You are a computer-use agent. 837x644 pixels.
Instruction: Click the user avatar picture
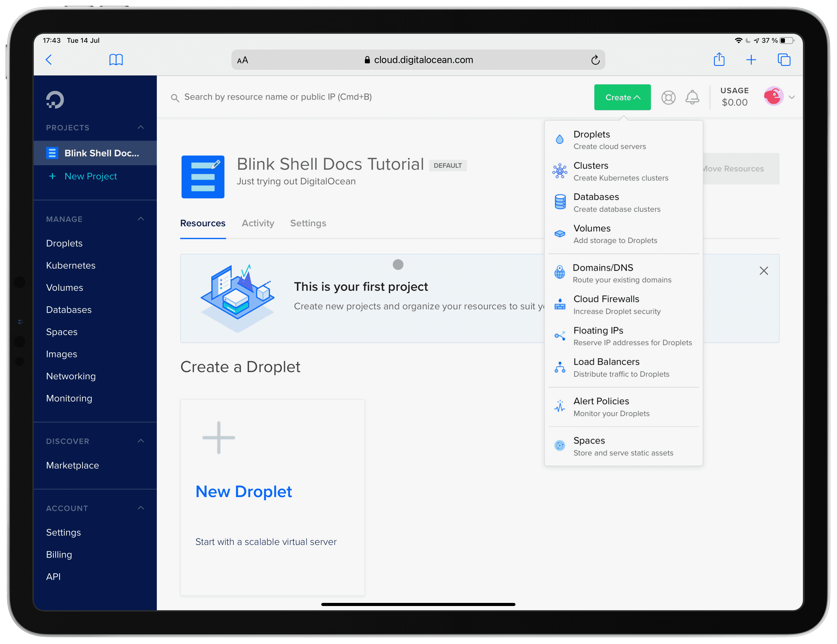(773, 97)
